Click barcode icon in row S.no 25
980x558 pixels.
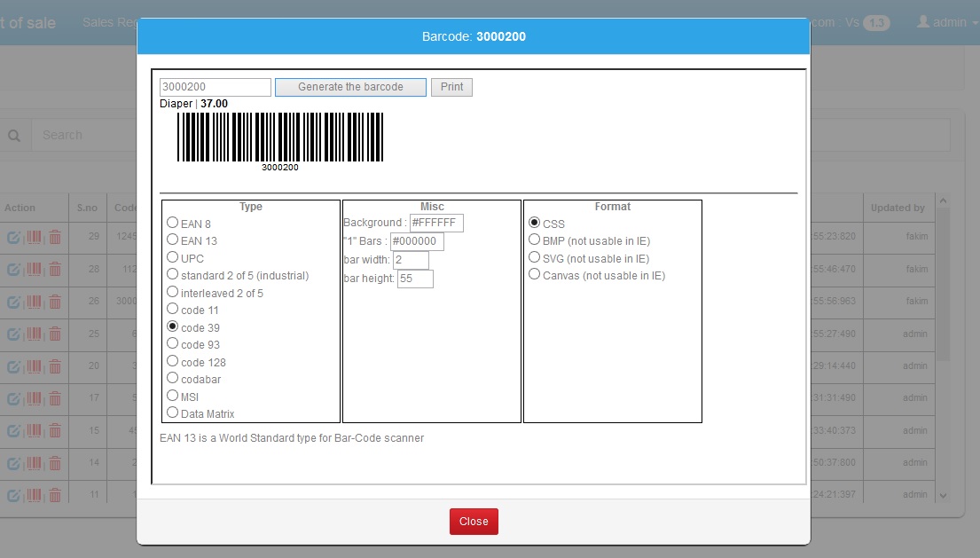click(35, 334)
